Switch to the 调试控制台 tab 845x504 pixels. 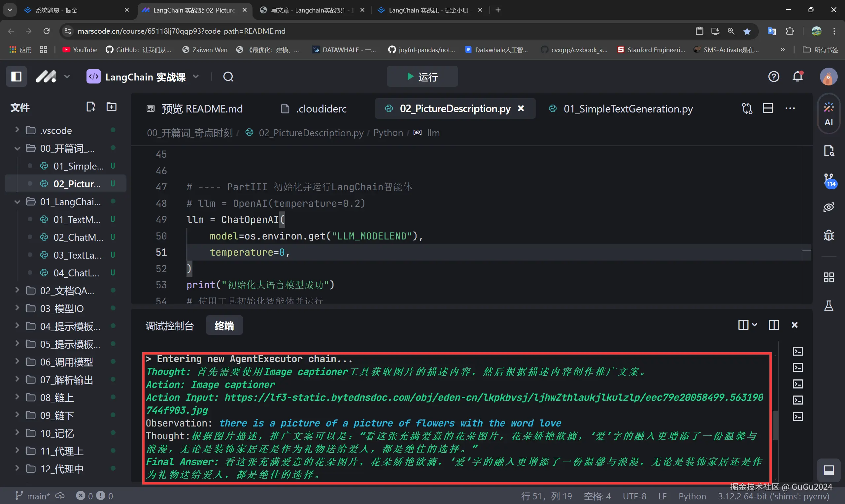point(169,326)
